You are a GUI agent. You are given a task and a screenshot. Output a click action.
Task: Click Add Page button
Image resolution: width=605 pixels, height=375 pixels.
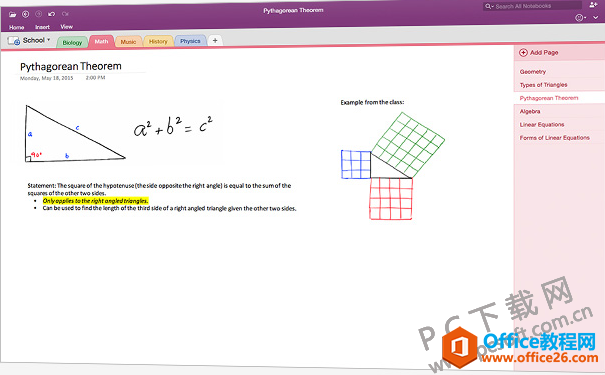click(539, 52)
